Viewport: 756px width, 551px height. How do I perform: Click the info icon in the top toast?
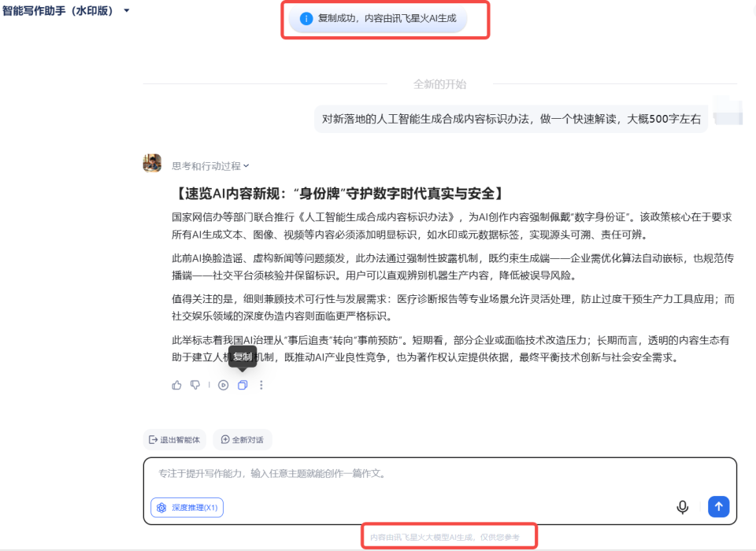(x=307, y=18)
